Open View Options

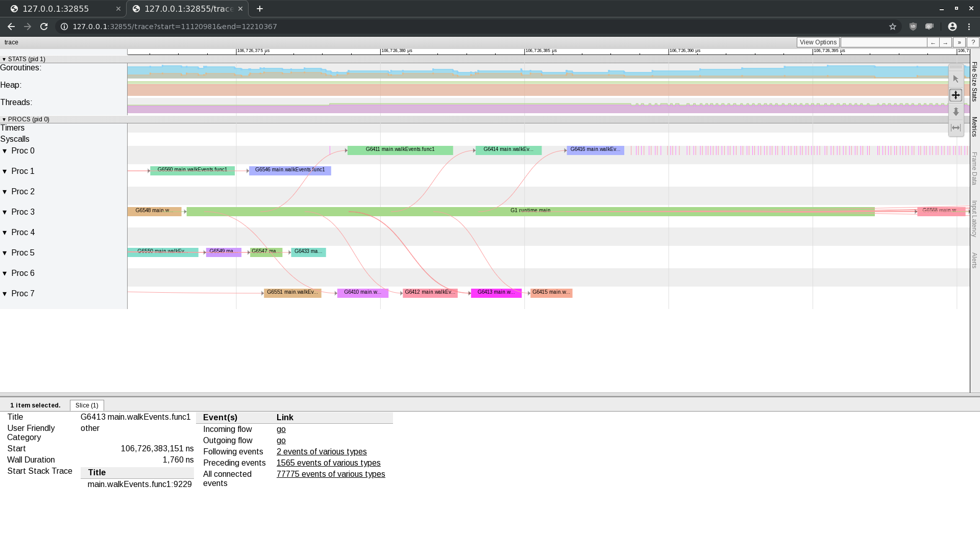pyautogui.click(x=818, y=42)
